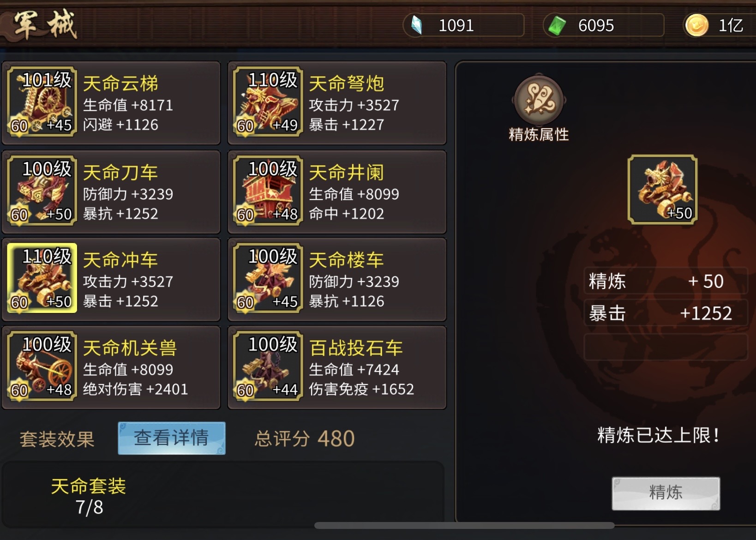Click the bottom horizontal scrollbar
This screenshot has width=756, height=540.
(x=464, y=525)
